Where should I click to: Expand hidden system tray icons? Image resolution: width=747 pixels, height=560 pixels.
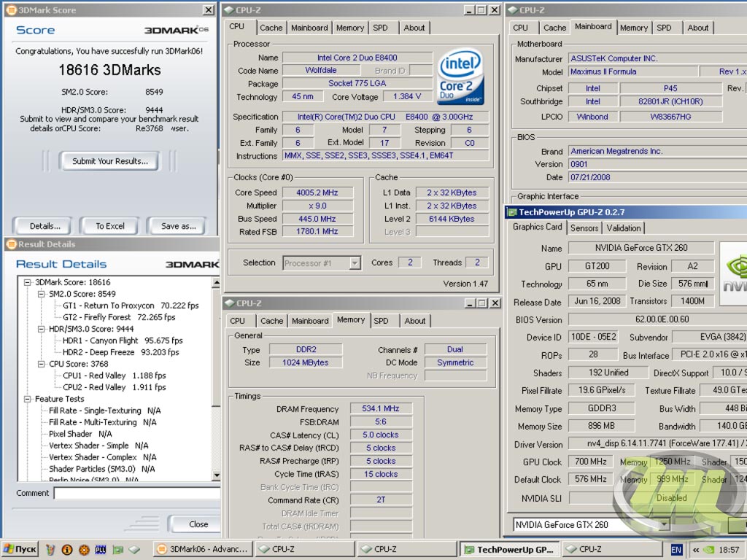pos(696,550)
